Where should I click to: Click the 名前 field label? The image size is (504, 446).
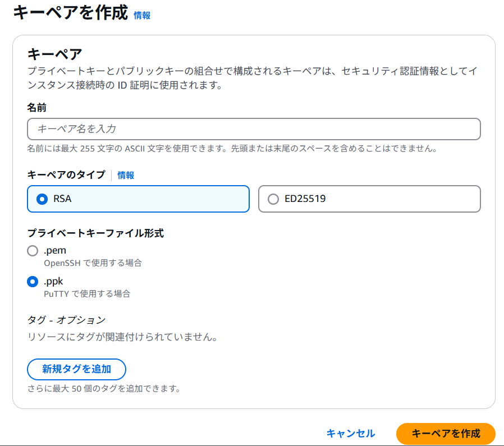(36, 107)
